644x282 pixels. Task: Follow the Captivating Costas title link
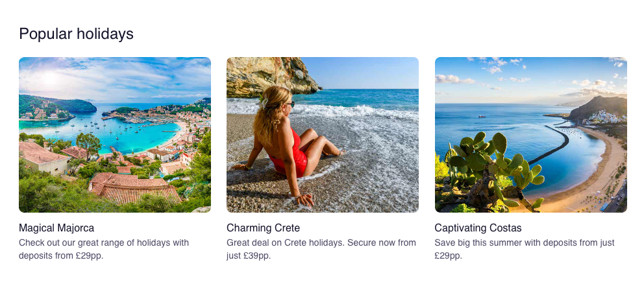(478, 228)
